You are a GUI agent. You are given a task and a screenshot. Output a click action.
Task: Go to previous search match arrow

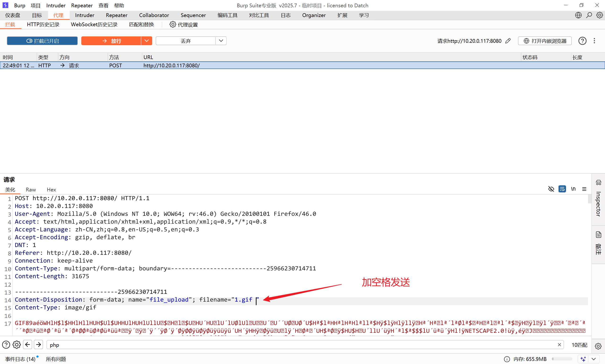pyautogui.click(x=28, y=345)
